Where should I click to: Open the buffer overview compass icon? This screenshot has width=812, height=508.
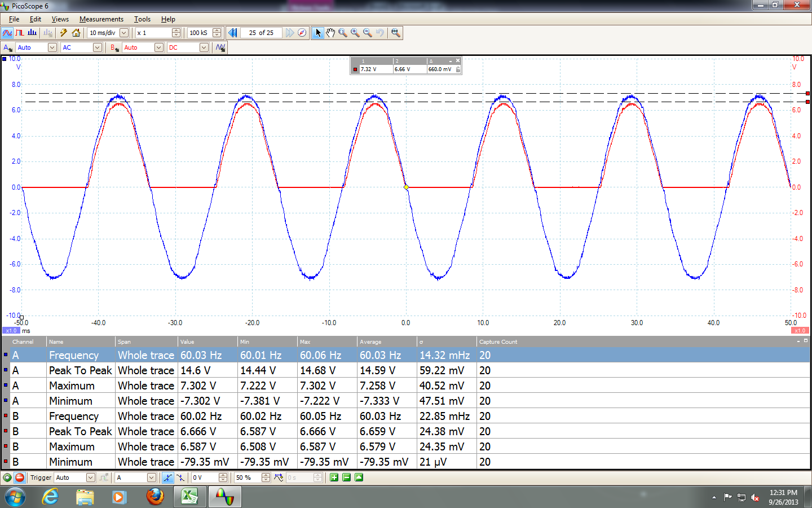[x=302, y=32]
